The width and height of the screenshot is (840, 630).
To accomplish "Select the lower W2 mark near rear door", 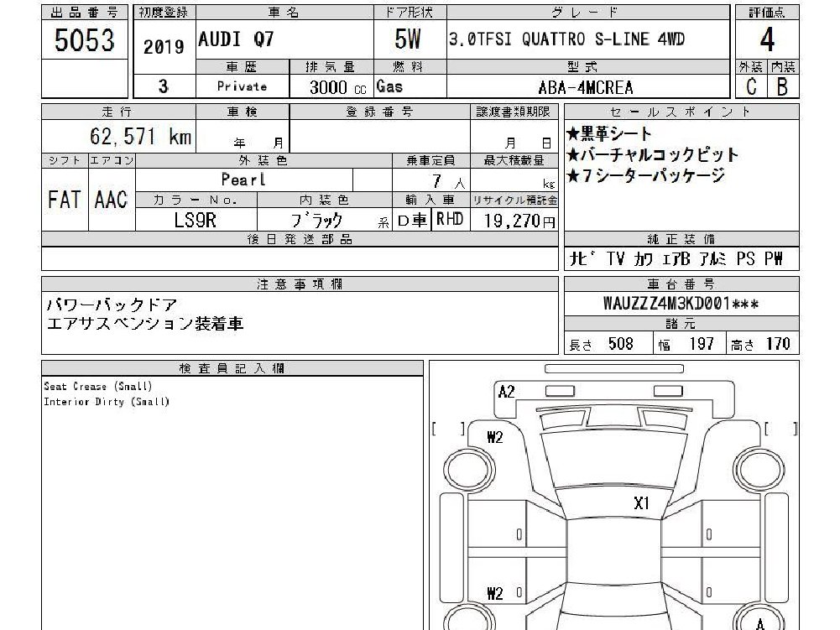I will [495, 594].
